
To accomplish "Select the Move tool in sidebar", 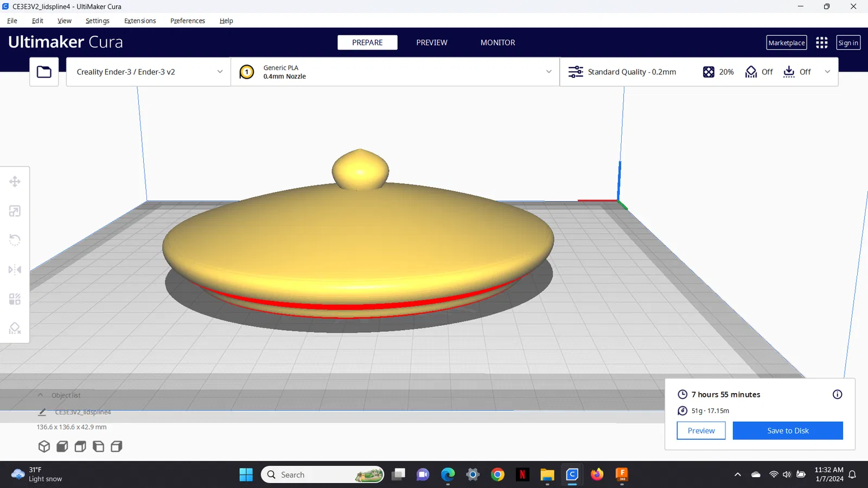I will (x=15, y=182).
